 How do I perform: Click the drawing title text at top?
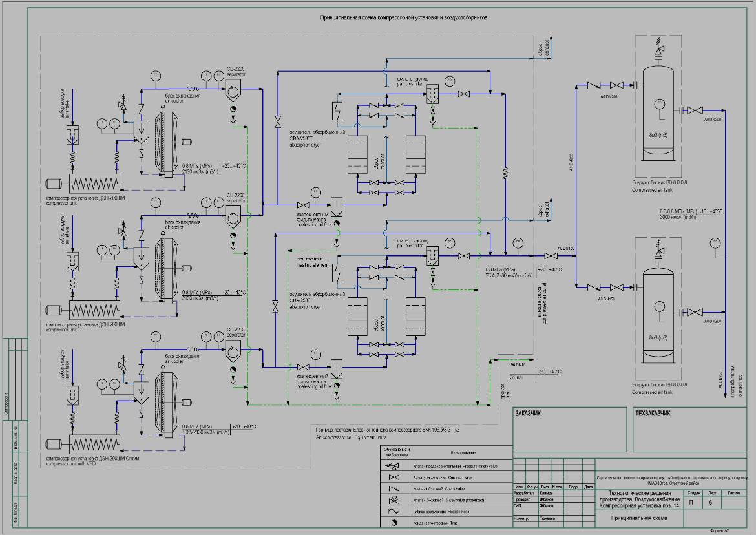point(403,18)
